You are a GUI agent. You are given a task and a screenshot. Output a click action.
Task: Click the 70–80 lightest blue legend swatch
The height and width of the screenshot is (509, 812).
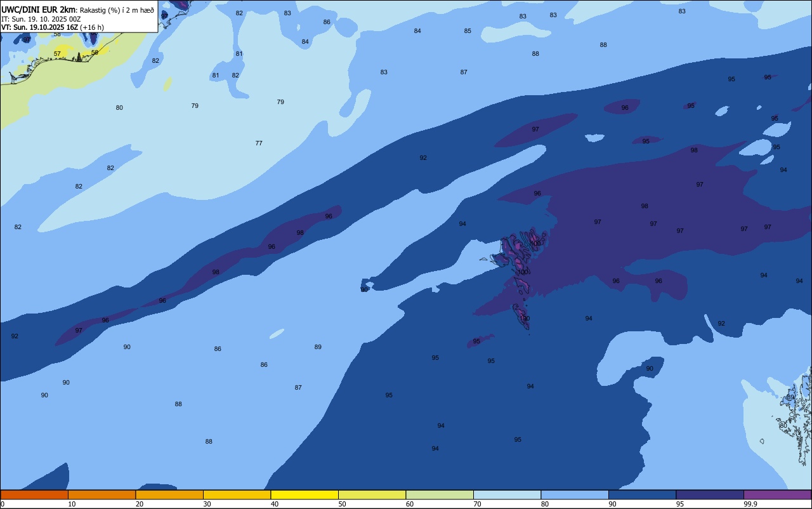click(507, 494)
